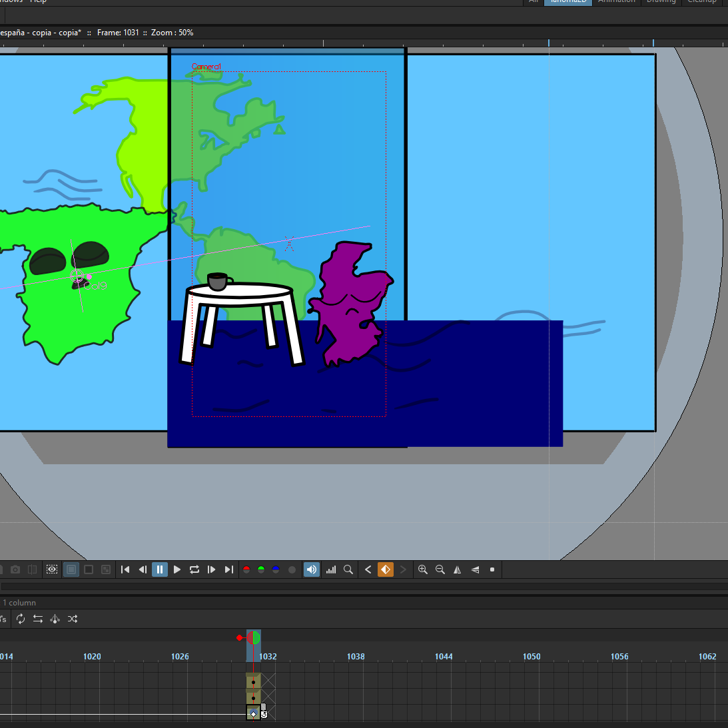This screenshot has height=728, width=728.
Task: Open the histogram viewer
Action: click(331, 569)
